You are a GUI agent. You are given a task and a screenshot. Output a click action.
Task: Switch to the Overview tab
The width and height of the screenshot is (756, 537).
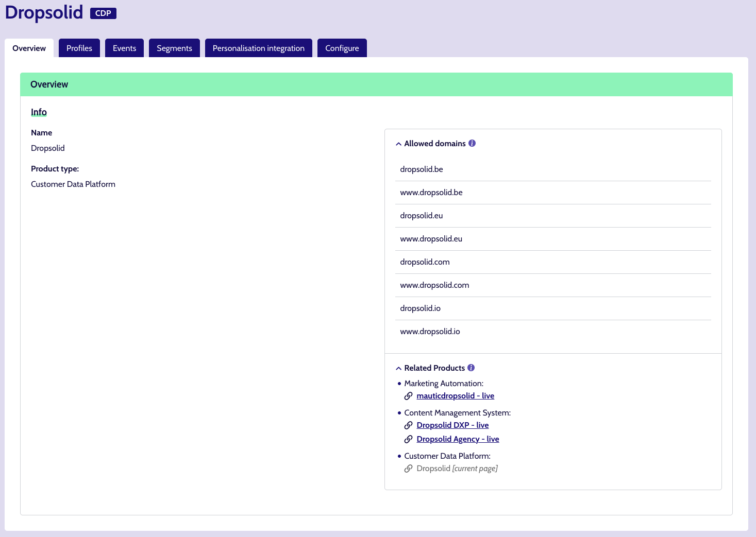(x=29, y=48)
